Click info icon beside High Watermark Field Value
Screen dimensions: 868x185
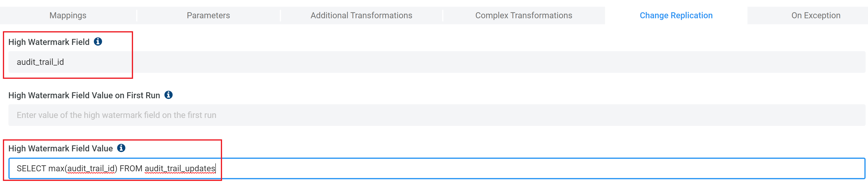coord(121,148)
